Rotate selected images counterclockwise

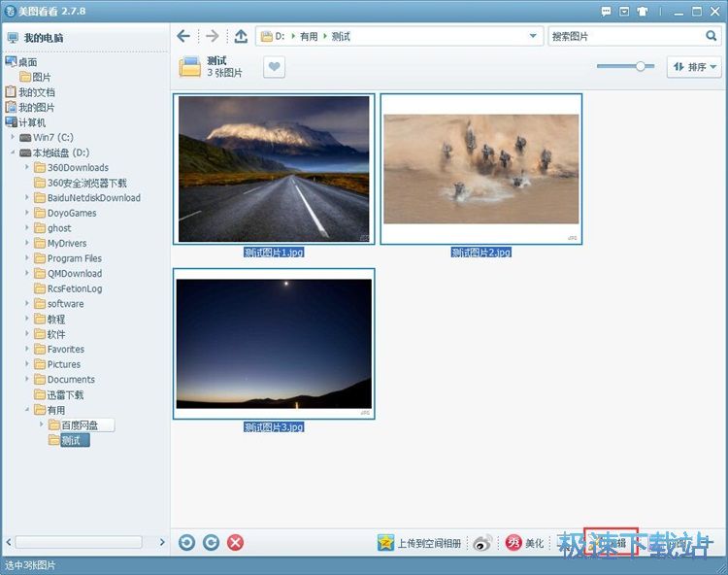[186, 542]
